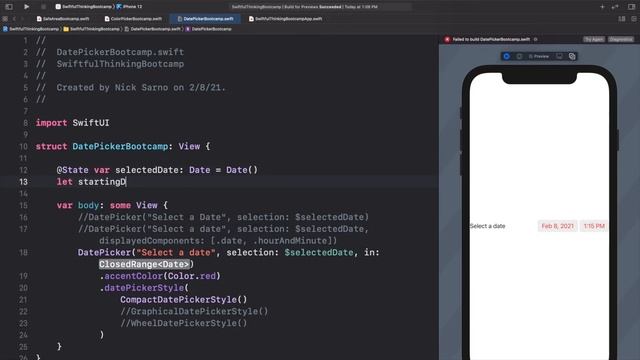The image size is (640, 360).
Task: Click '//WheelDatePickerStyle()' comment
Action: click(184, 323)
